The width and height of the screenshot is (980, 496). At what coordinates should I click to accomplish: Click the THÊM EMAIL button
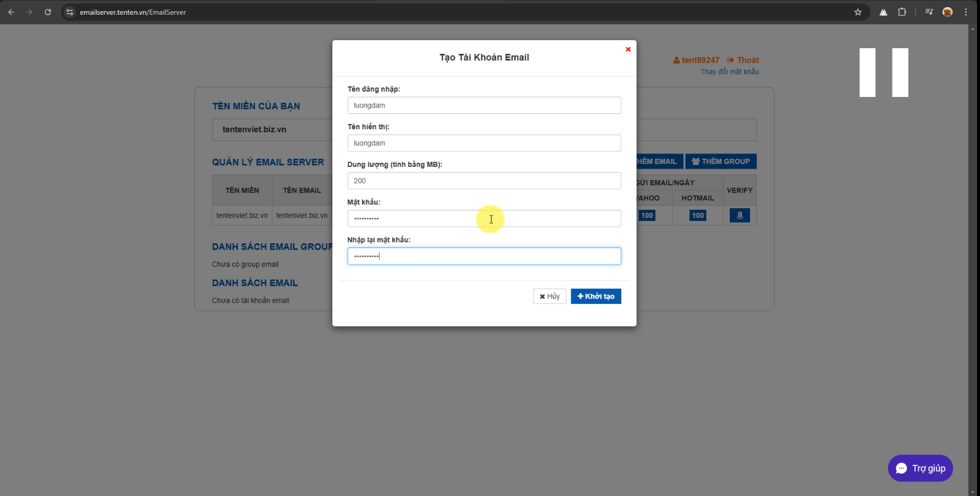point(659,161)
